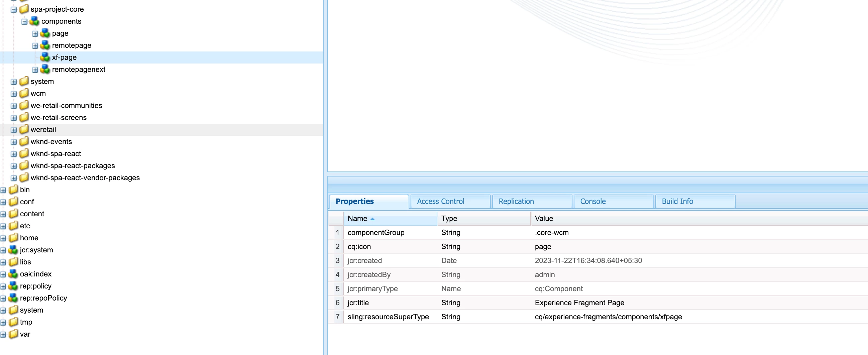Select the xf-page tree item label
Viewport: 868px width, 355px height.
point(64,57)
